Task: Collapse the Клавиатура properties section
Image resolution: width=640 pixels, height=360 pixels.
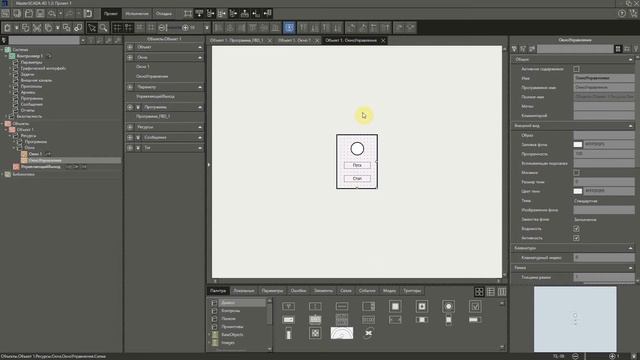Action: click(631, 248)
